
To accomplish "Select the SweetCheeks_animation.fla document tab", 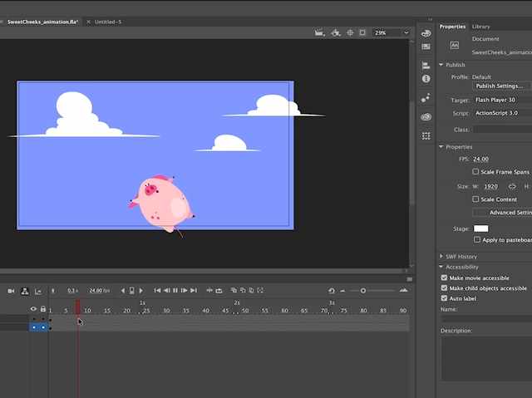I will point(42,22).
